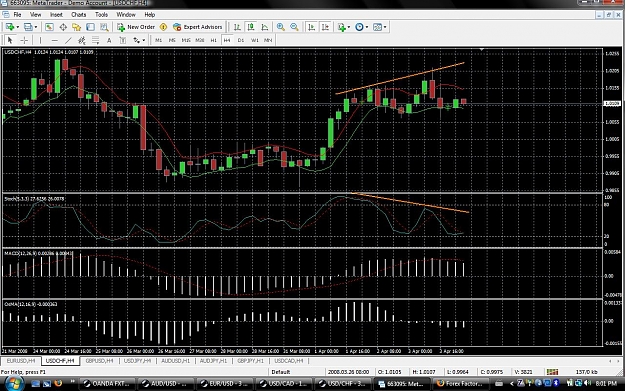Select the cursor arrow tool

(10, 40)
